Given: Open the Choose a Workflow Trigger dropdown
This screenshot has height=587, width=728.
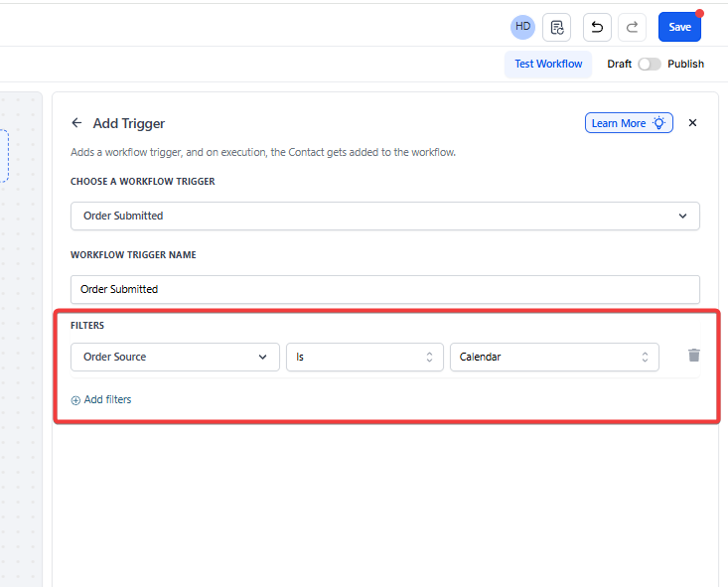Looking at the screenshot, I should tap(384, 216).
